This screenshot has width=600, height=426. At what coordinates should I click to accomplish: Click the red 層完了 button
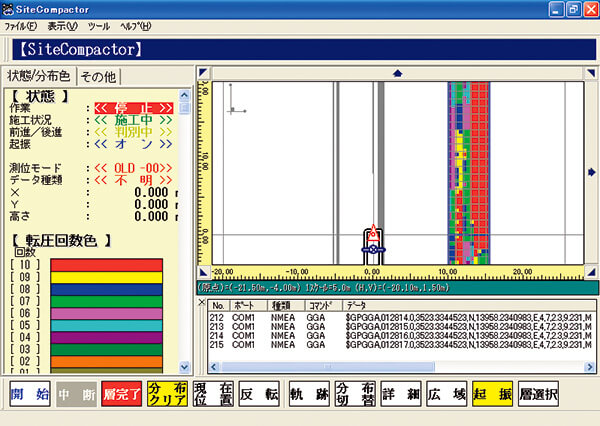pyautogui.click(x=122, y=394)
